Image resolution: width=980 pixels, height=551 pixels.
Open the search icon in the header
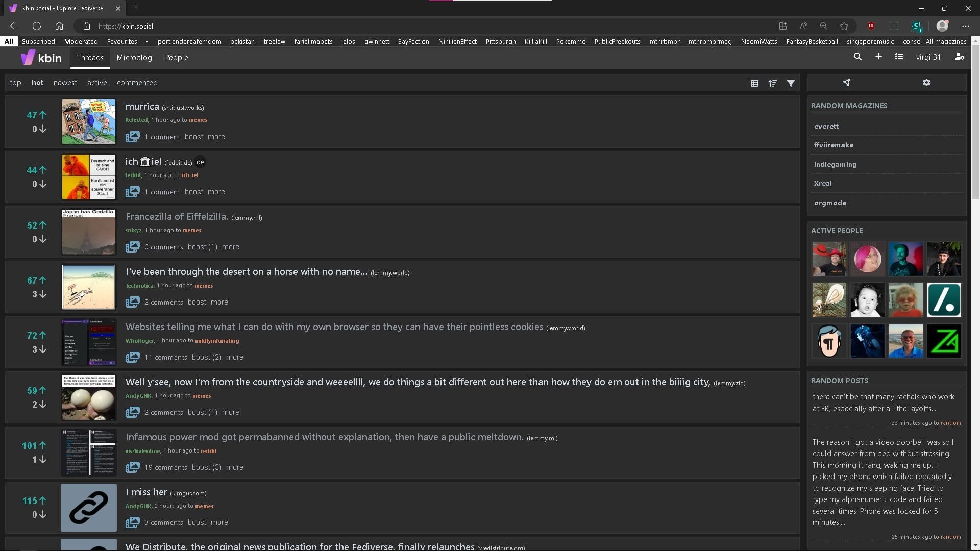coord(857,57)
